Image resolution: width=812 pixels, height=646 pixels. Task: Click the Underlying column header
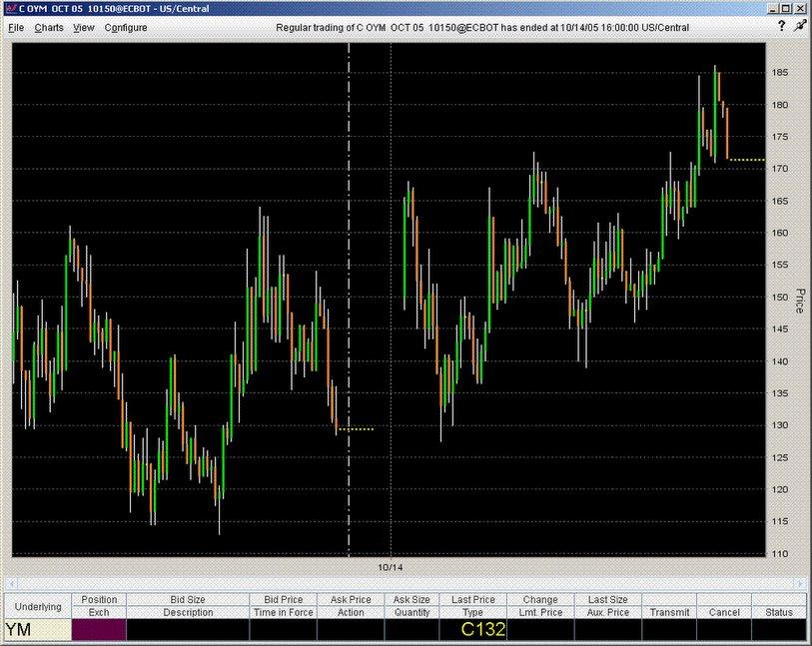(x=38, y=606)
